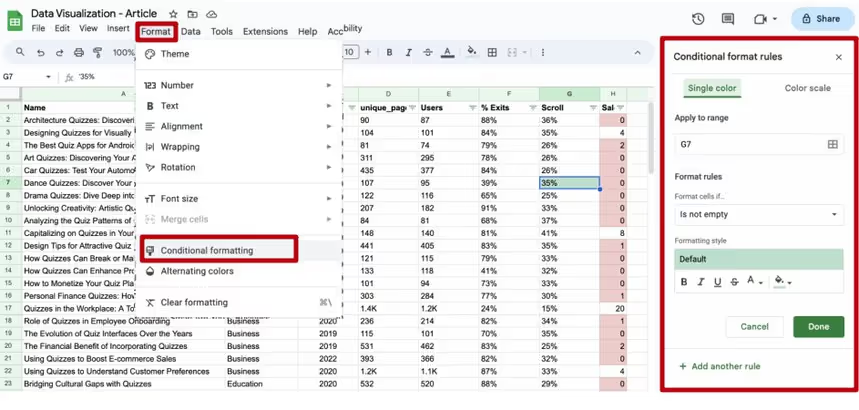The height and width of the screenshot is (410, 859).
Task: Open the name box dropdown beside G7
Action: 48,77
